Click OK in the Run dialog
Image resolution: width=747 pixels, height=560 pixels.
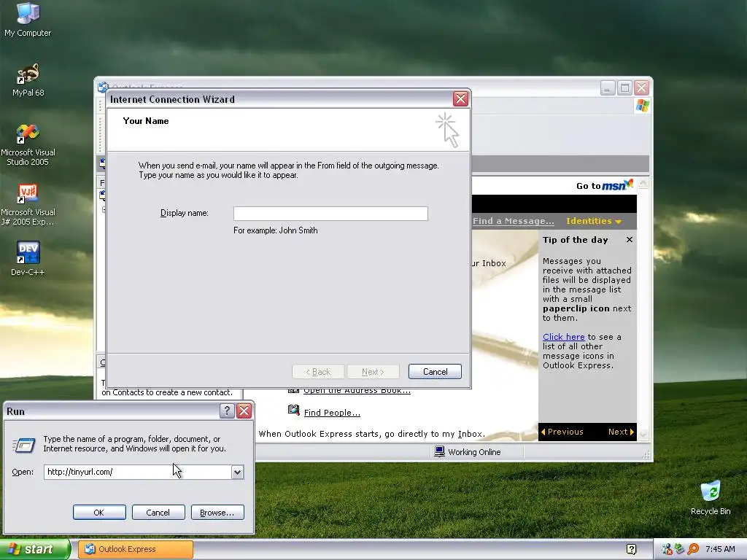[99, 513]
